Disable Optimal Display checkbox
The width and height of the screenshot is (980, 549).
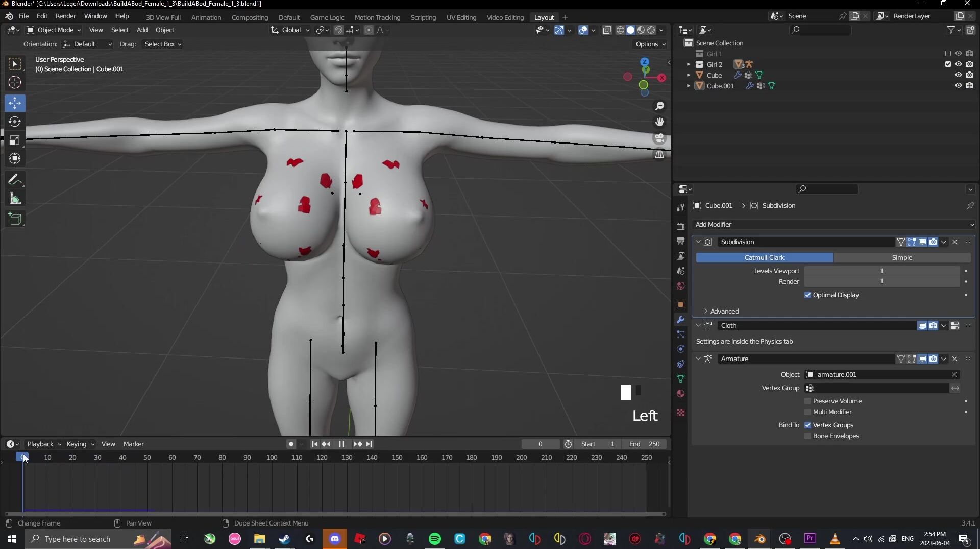tap(807, 295)
